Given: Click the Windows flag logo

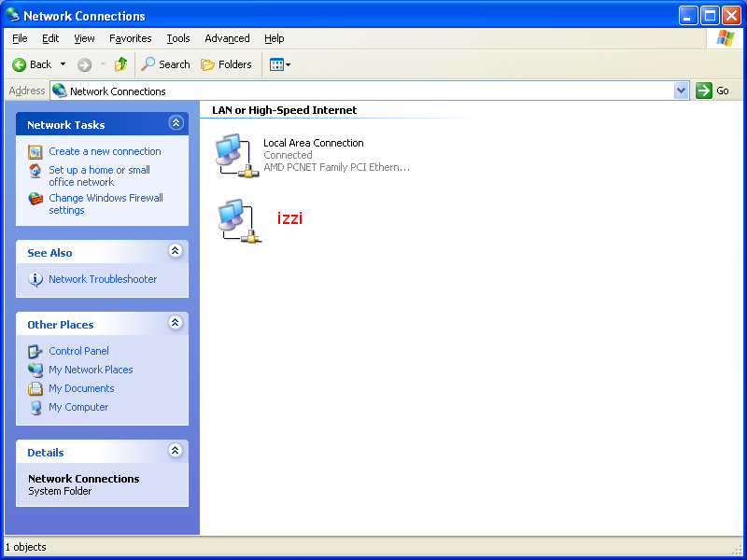Looking at the screenshot, I should [x=726, y=38].
